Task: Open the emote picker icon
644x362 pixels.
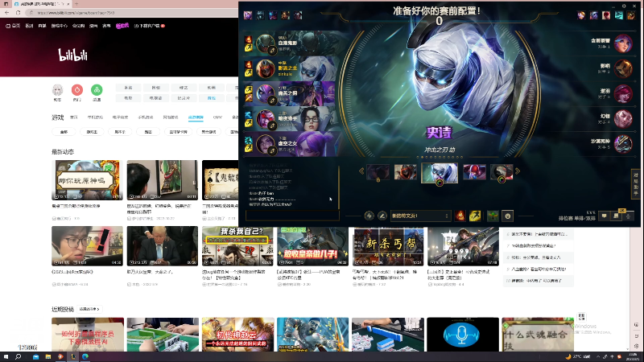Action: (508, 216)
